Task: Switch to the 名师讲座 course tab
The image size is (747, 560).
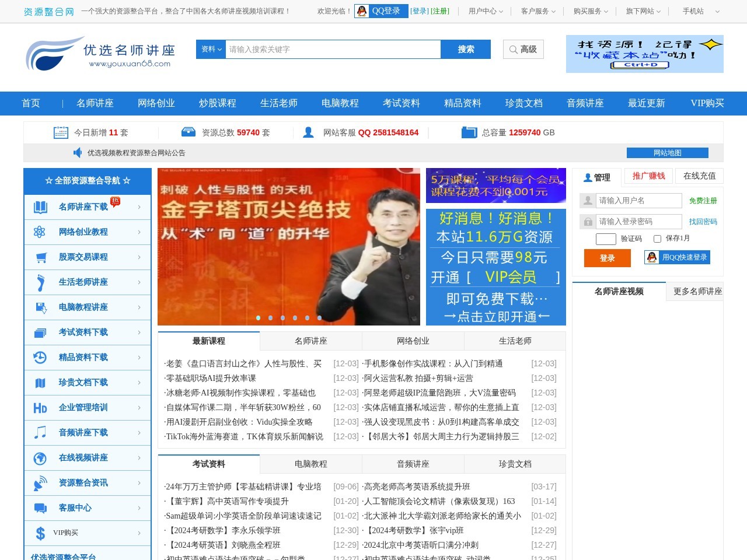Action: click(309, 341)
